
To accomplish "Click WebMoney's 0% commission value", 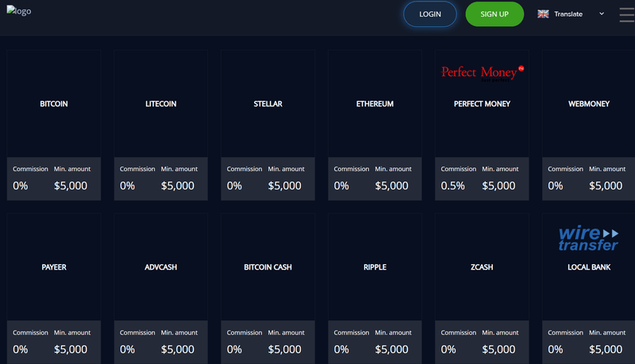I will point(555,186).
